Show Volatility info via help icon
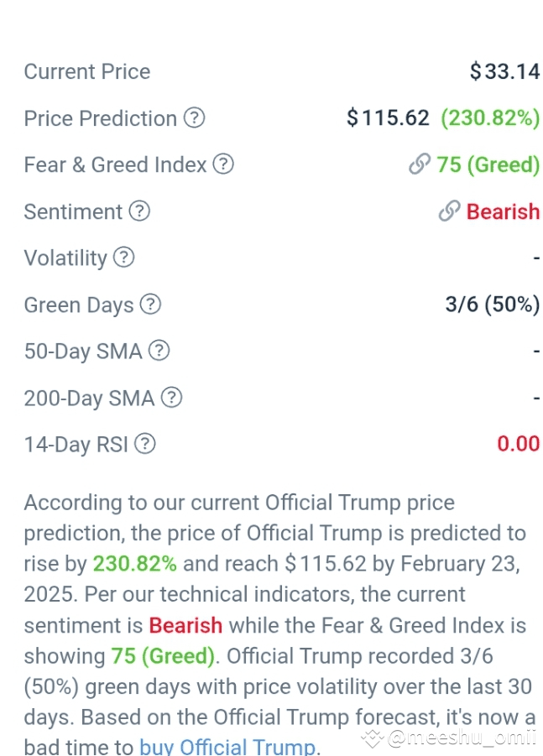This screenshot has height=756, width=543. coord(124,257)
